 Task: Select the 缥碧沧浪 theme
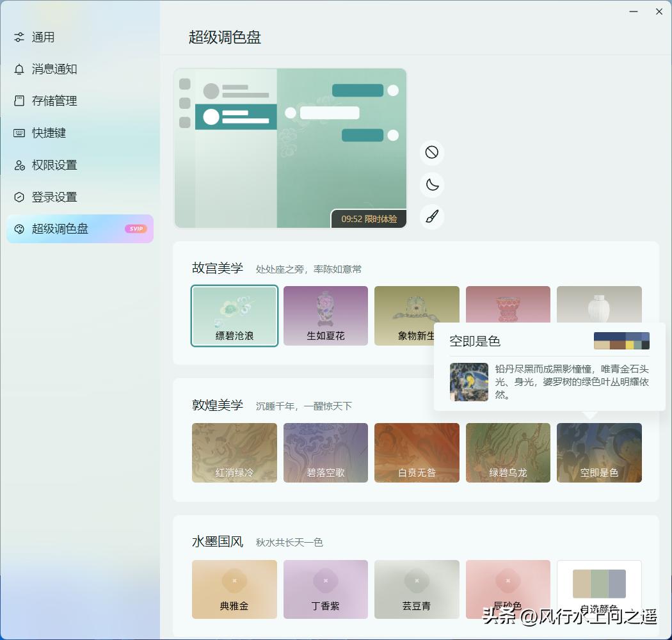point(234,316)
